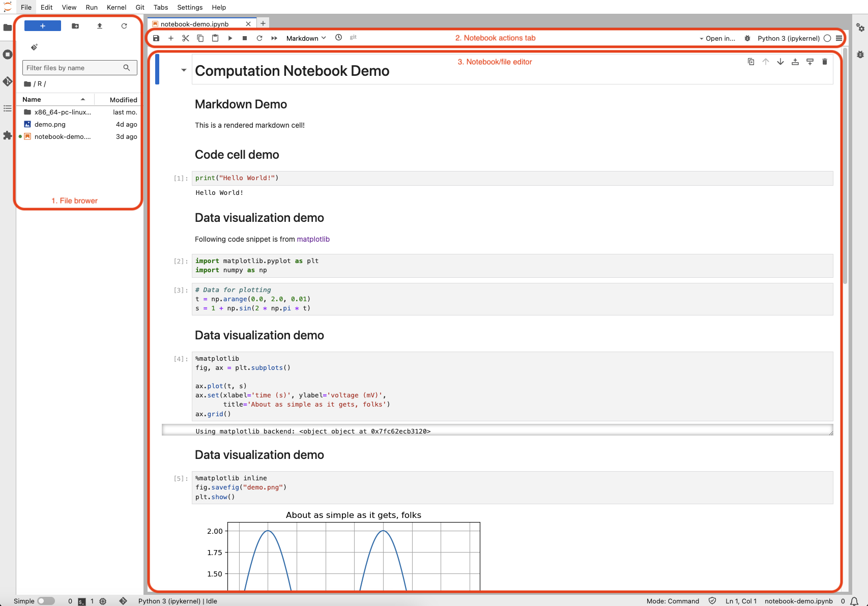Sort files by the Modified column header
The width and height of the screenshot is (868, 606).
click(x=117, y=100)
